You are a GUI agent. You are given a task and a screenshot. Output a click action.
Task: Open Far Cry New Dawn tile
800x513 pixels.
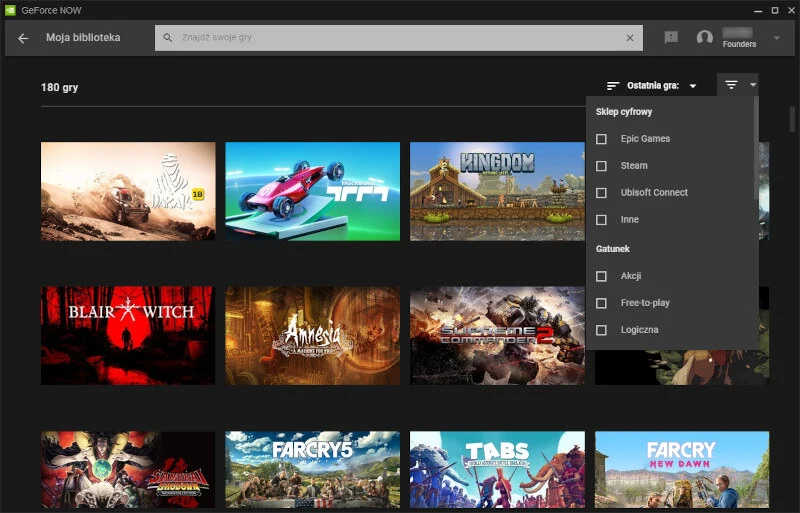[682, 470]
